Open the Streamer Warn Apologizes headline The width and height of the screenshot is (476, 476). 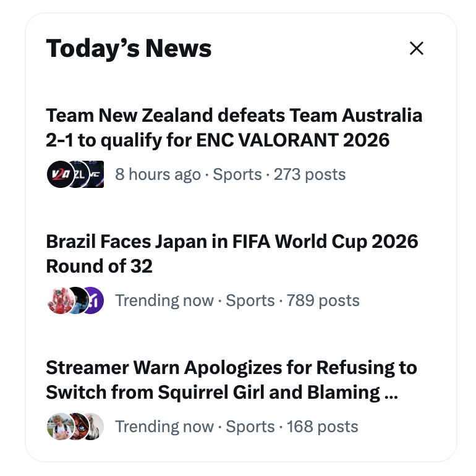231,380
